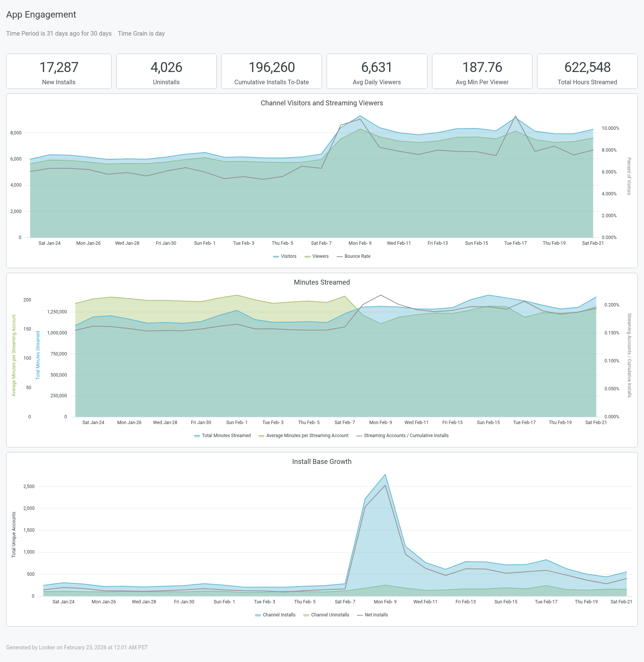
Task: Toggle Channel Installs in Install Base legend
Action: pos(279,614)
